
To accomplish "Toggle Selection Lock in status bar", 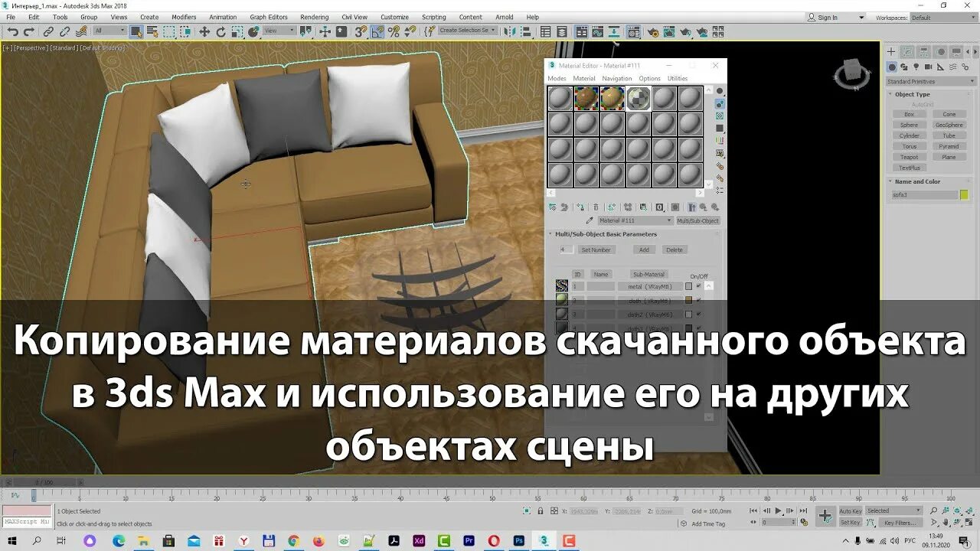I will click(541, 511).
